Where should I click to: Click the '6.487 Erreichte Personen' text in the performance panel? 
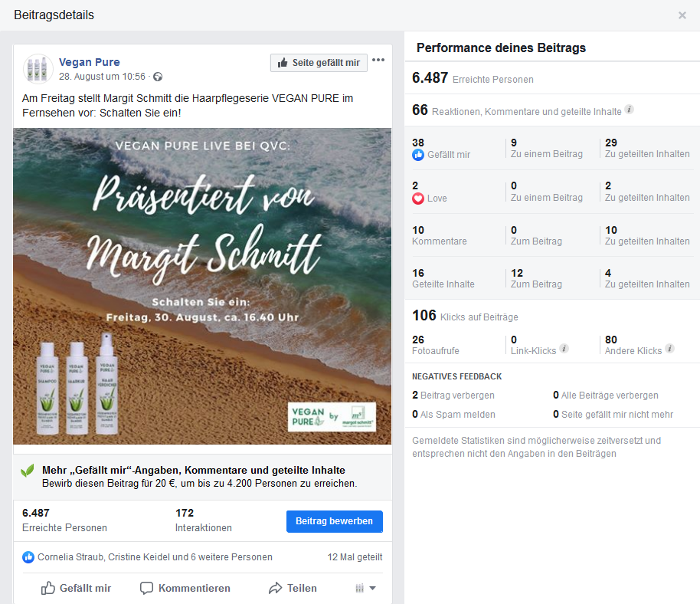tap(473, 78)
